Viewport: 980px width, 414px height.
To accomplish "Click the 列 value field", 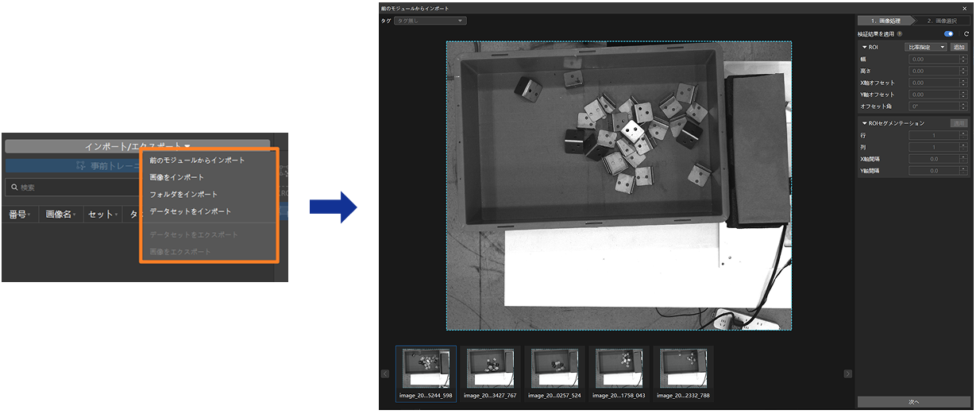I will [x=934, y=147].
